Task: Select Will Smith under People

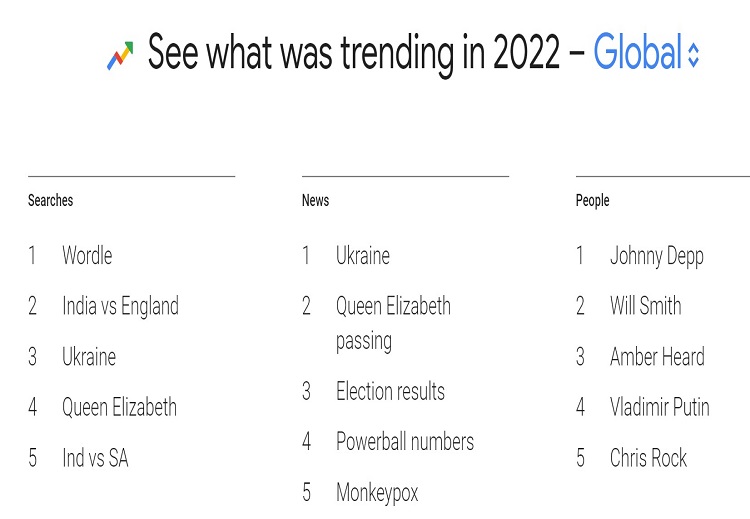Action: pyautogui.click(x=646, y=306)
